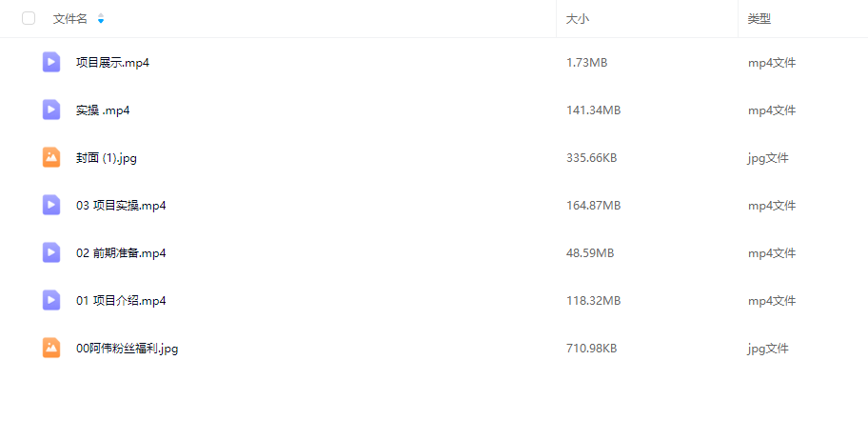Open the file 03 项目实操.mp4
Image resolution: width=868 pixels, height=440 pixels.
point(121,206)
